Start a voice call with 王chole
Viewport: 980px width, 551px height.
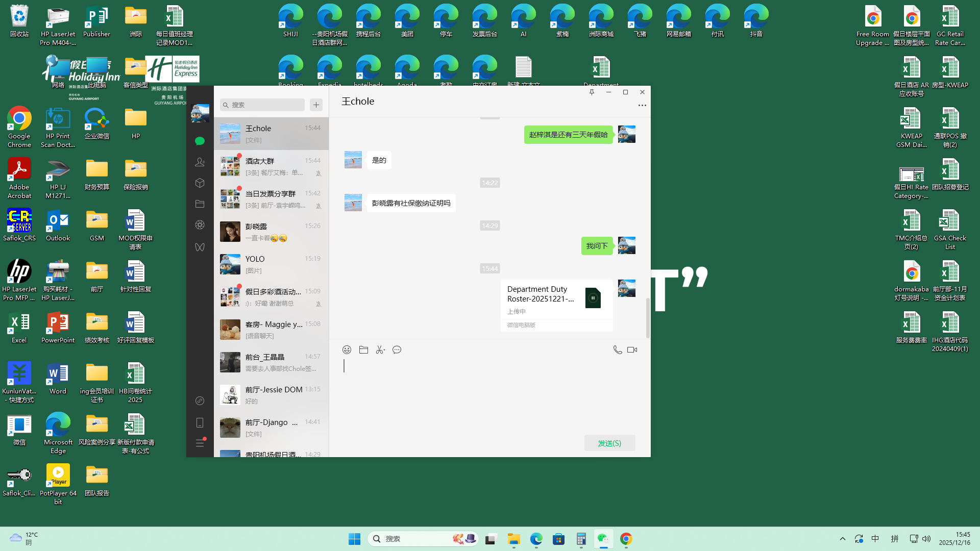[617, 350]
